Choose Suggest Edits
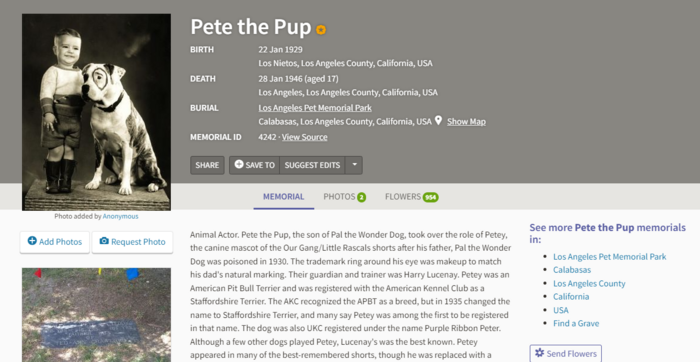 [x=312, y=165]
